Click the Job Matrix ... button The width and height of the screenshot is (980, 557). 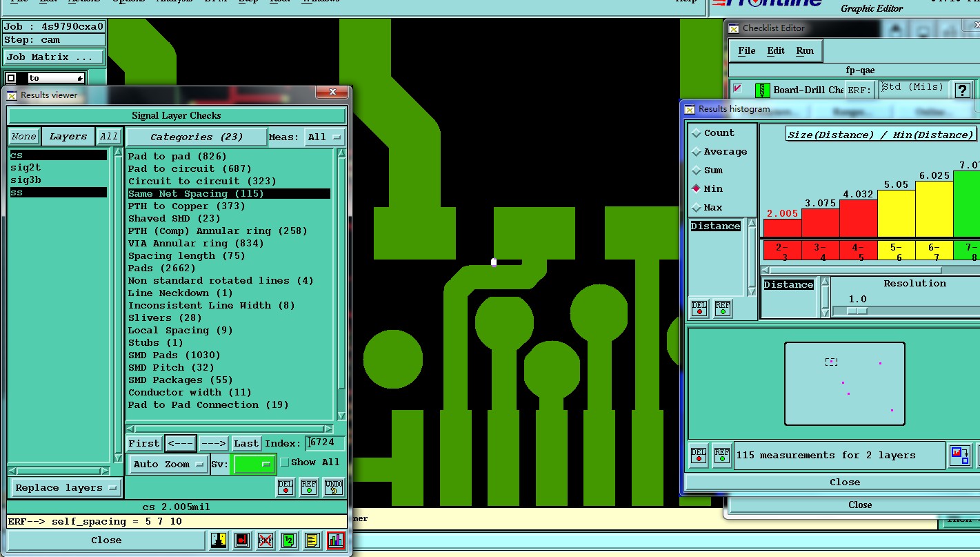(x=54, y=57)
